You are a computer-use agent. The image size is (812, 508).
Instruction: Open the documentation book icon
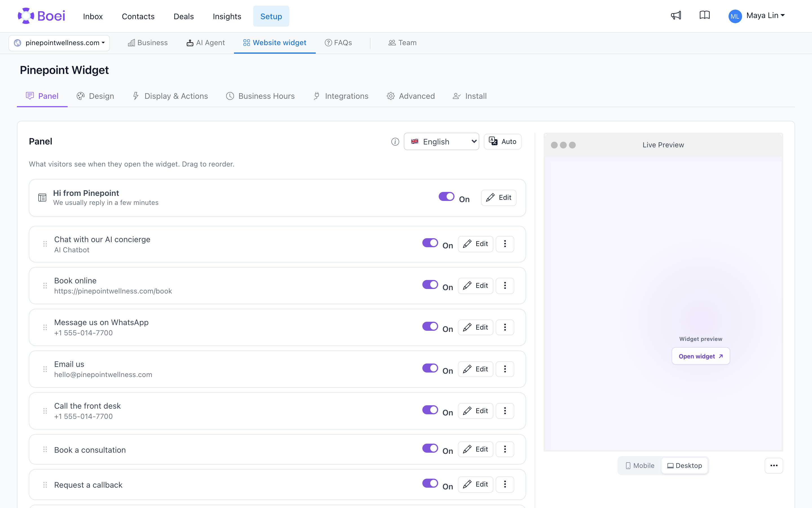[705, 16]
